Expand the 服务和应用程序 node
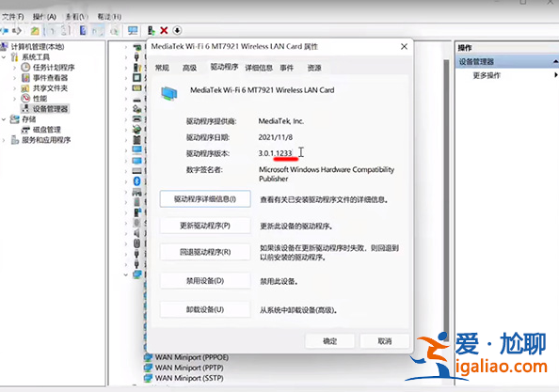The width and height of the screenshot is (559, 392). click(x=4, y=140)
